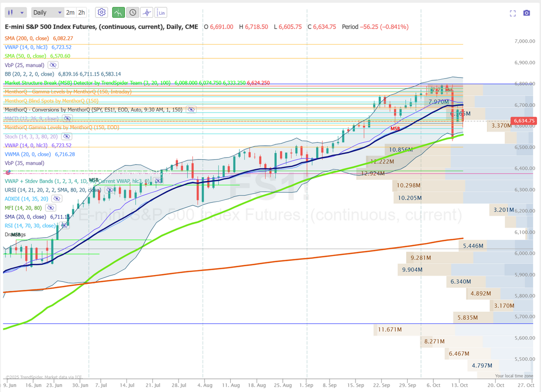Enter fullscreen mode with bracket icon
This screenshot has height=392, width=541.
[512, 13]
